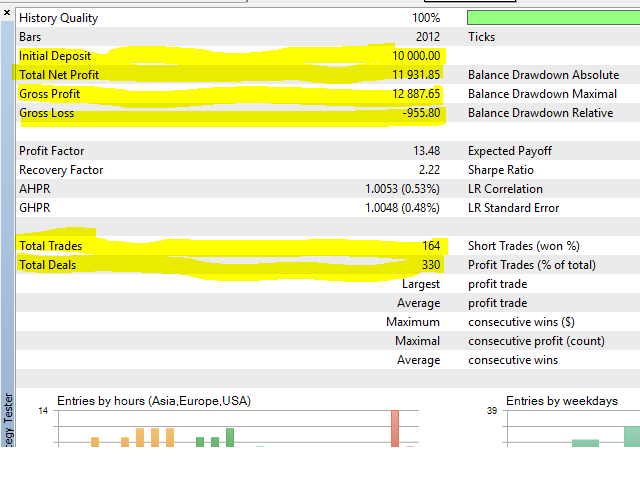The width and height of the screenshot is (640, 480).
Task: Click the Short Trades (won %) label
Action: pyautogui.click(x=523, y=246)
